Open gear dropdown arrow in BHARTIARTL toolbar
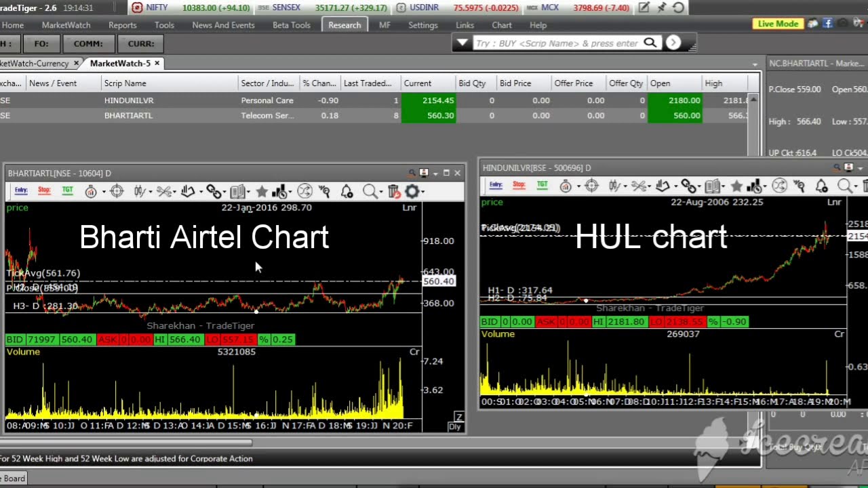Image resolution: width=868 pixels, height=488 pixels. point(423,192)
